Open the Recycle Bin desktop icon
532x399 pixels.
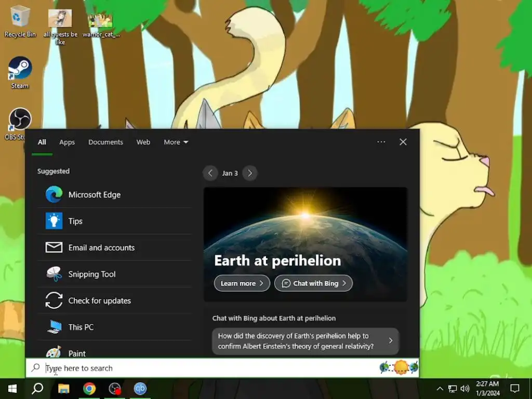click(x=20, y=21)
